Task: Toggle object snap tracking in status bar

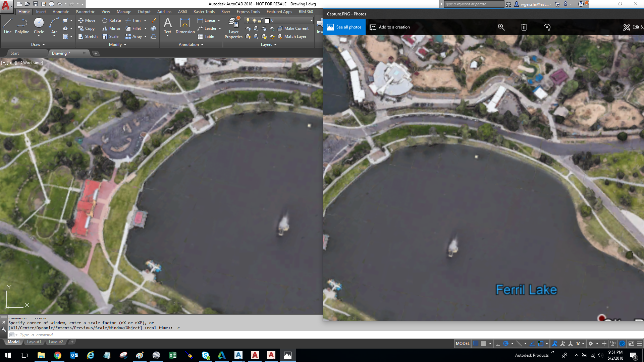Action: coord(532,344)
